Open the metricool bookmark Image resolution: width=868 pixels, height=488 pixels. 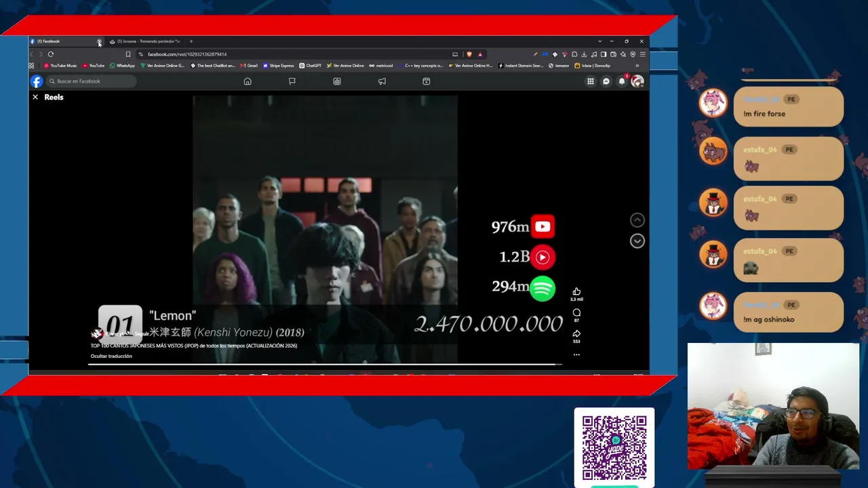coord(381,66)
